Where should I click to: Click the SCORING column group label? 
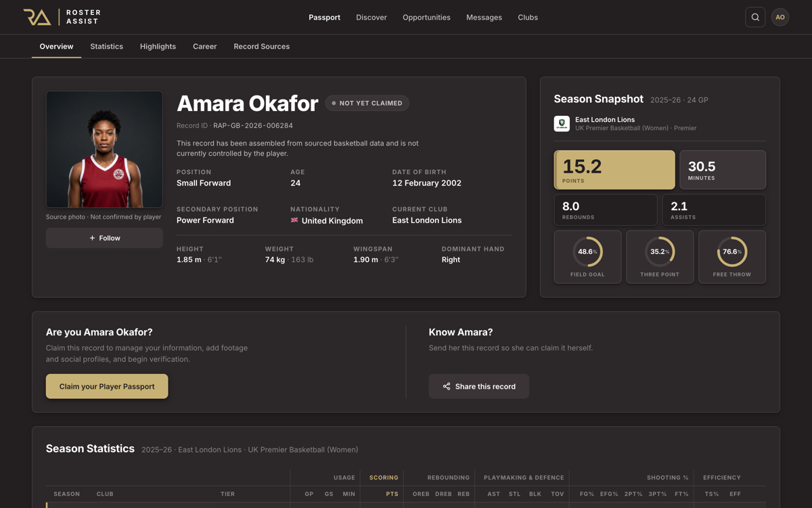(x=384, y=478)
